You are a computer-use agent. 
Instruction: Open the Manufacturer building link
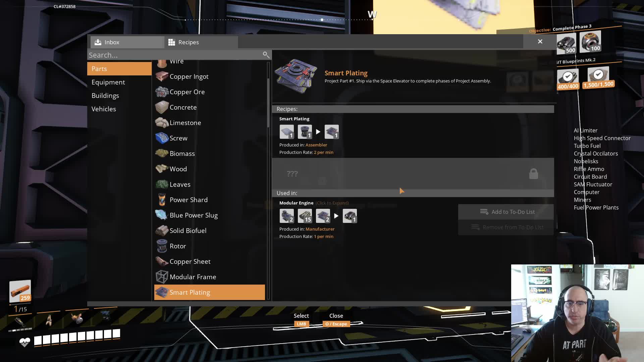point(320,229)
